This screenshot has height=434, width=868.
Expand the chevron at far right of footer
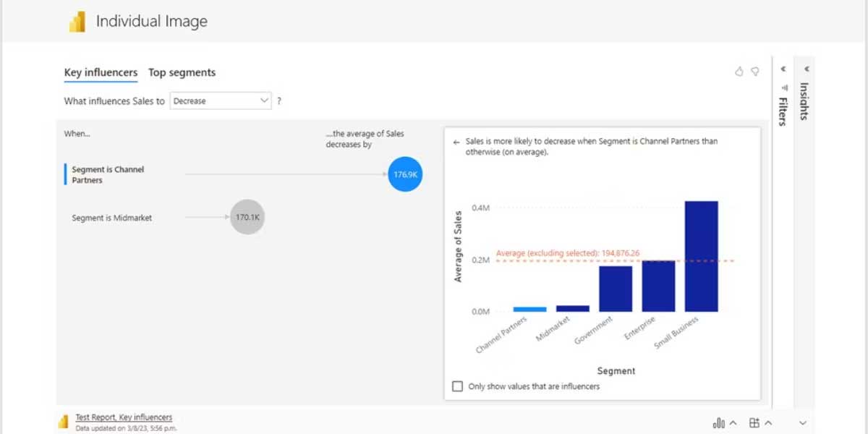(x=802, y=423)
